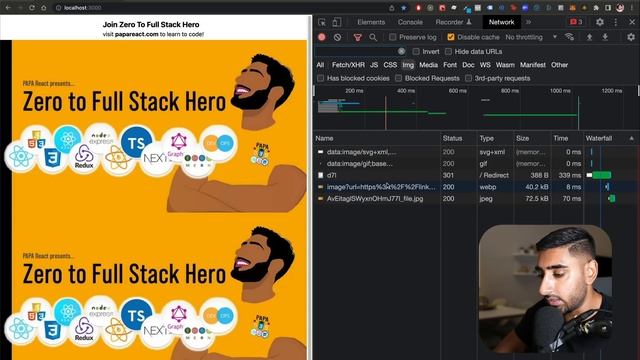The height and width of the screenshot is (360, 640).
Task: Open the 3 errors badge
Action: (576, 22)
